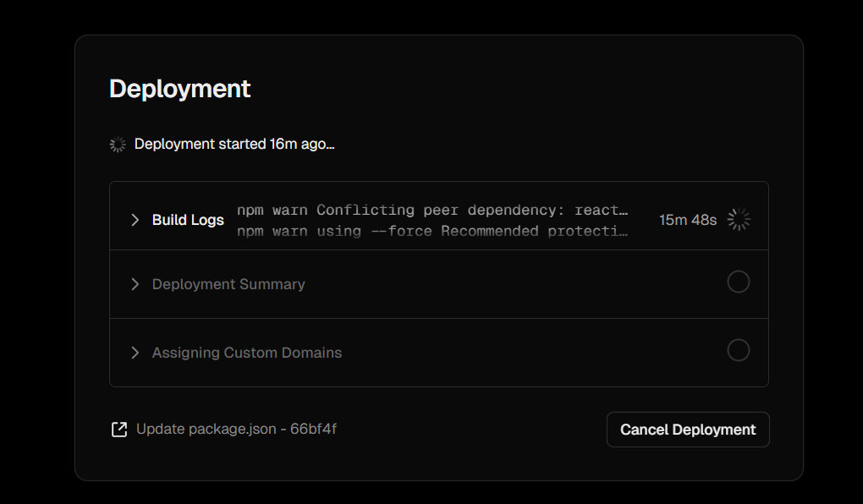This screenshot has height=504, width=863.
Task: Open the Build Logs section label
Action: coord(188,220)
